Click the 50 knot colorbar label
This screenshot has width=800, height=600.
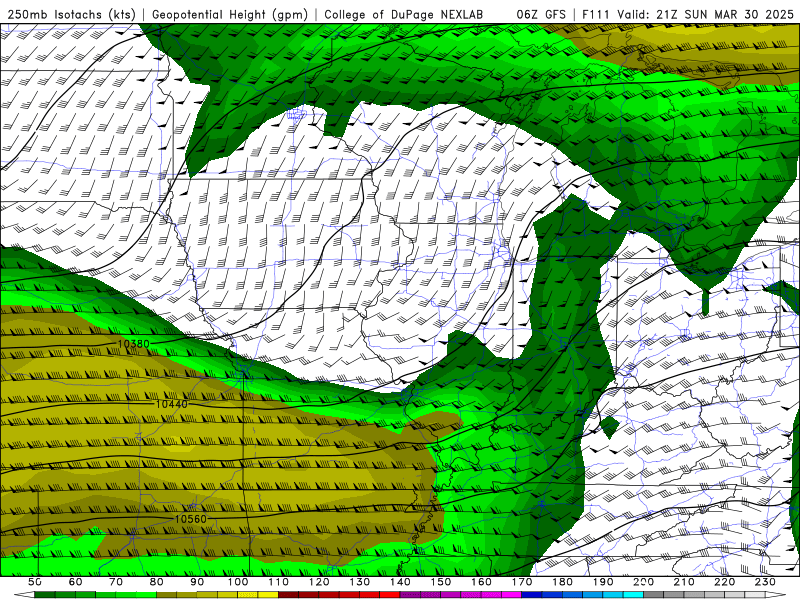34,582
